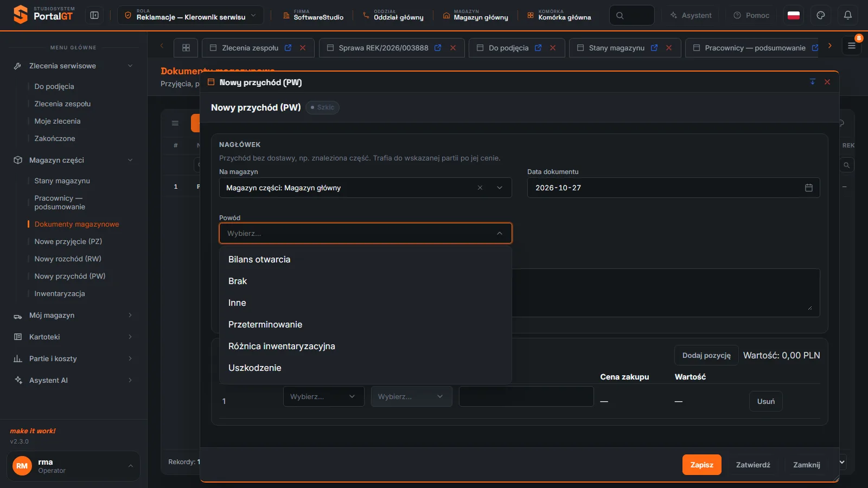Select Bilans otwarcia reason
The width and height of the screenshot is (868, 488).
coord(366,259)
